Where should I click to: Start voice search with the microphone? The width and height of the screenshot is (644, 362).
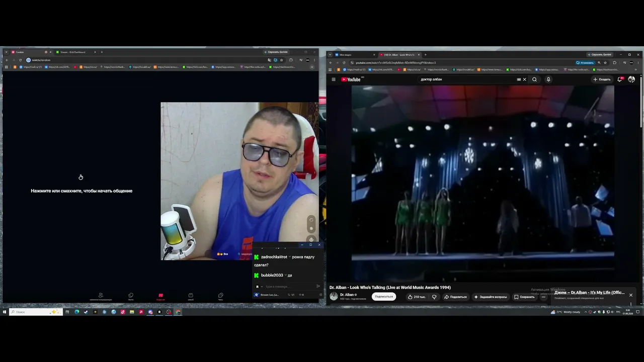click(x=548, y=79)
